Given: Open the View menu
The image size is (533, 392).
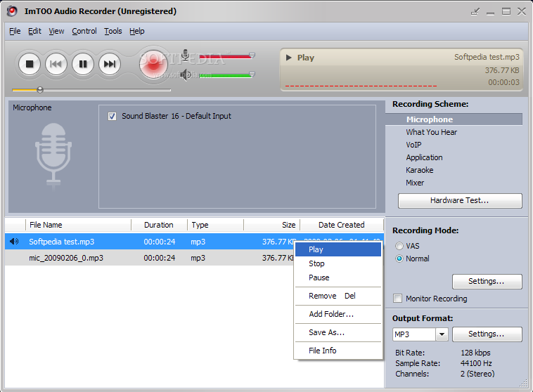Looking at the screenshot, I should click(x=56, y=31).
